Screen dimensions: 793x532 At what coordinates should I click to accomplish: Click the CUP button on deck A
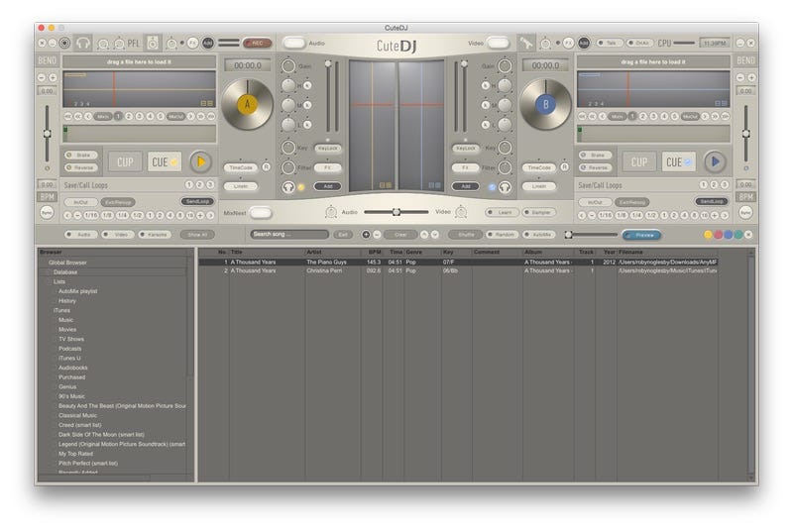pos(125,162)
